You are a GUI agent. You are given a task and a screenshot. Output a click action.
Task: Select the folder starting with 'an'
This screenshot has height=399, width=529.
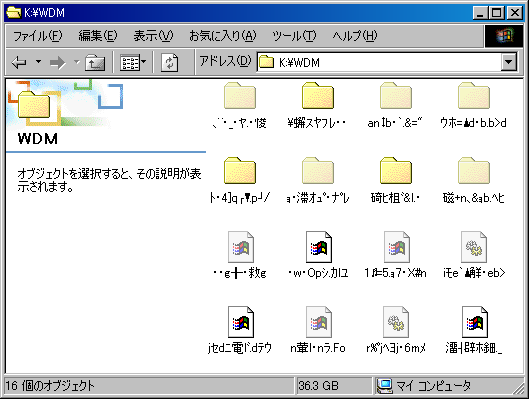(395, 105)
